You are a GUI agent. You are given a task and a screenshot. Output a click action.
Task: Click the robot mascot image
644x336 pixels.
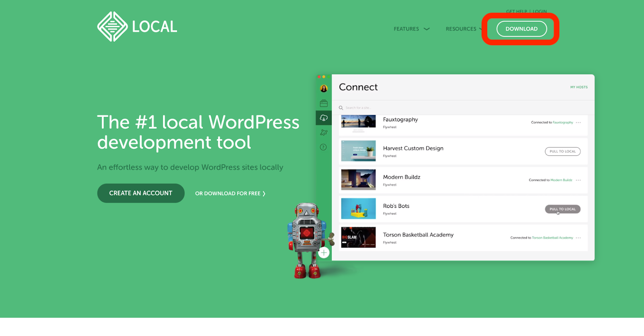click(308, 240)
